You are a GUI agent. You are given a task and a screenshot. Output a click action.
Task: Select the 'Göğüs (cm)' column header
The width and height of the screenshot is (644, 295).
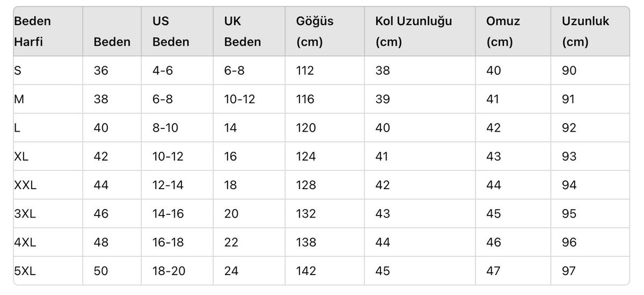pos(314,32)
